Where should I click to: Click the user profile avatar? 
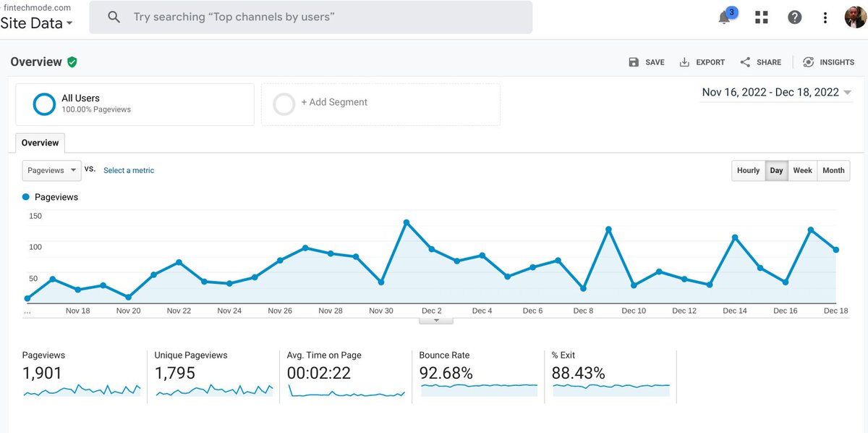pyautogui.click(x=854, y=17)
